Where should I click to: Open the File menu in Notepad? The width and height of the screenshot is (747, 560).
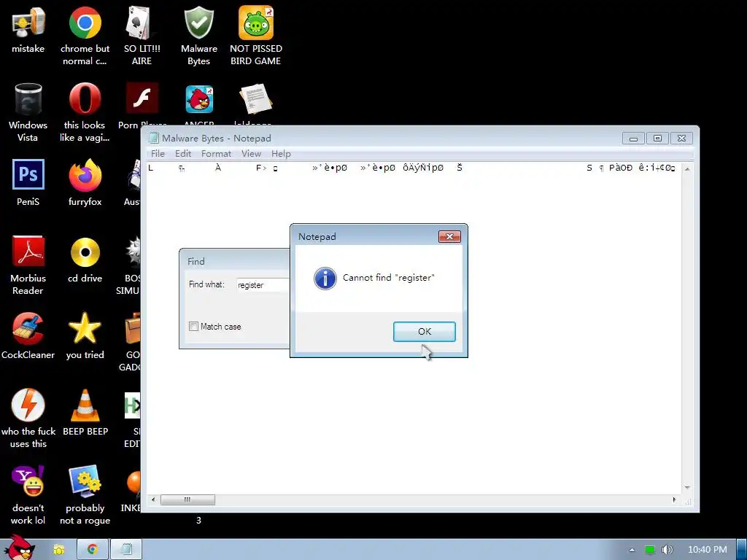(158, 153)
